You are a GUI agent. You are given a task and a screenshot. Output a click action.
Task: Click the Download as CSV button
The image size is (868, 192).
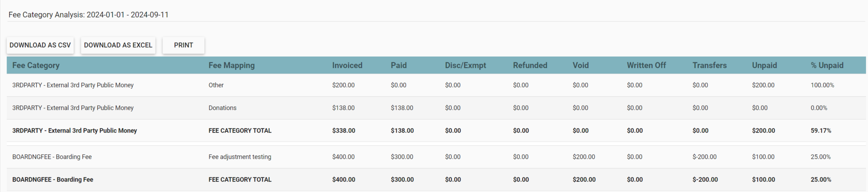(40, 45)
